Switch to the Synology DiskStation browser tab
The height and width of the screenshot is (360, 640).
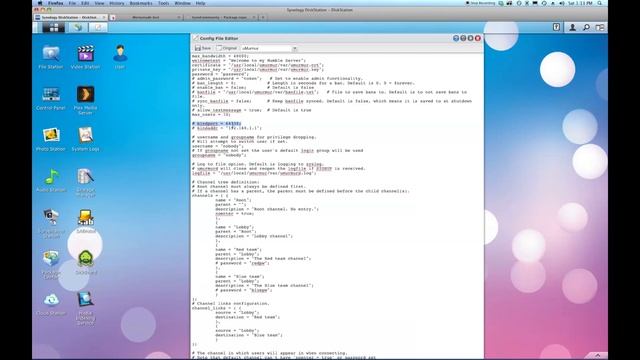tap(71, 17)
